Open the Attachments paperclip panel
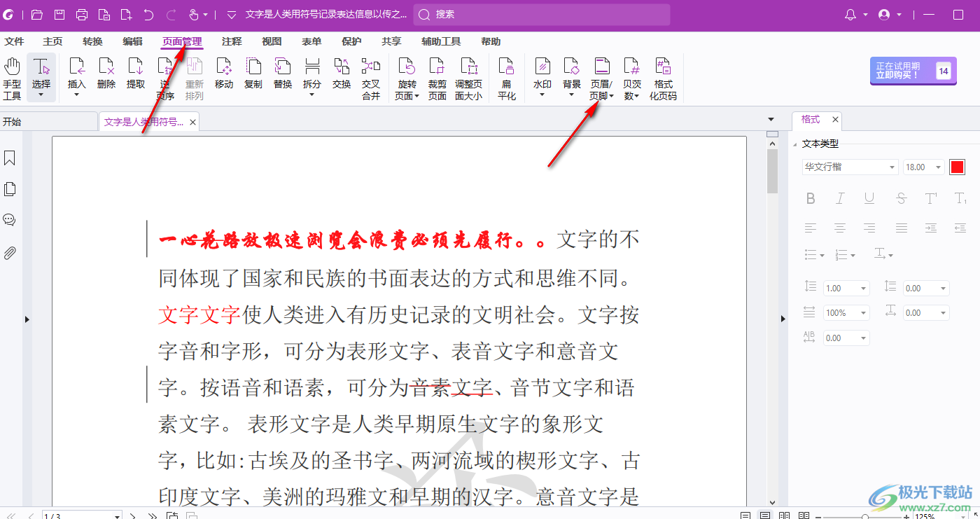The height and width of the screenshot is (519, 980). point(10,252)
